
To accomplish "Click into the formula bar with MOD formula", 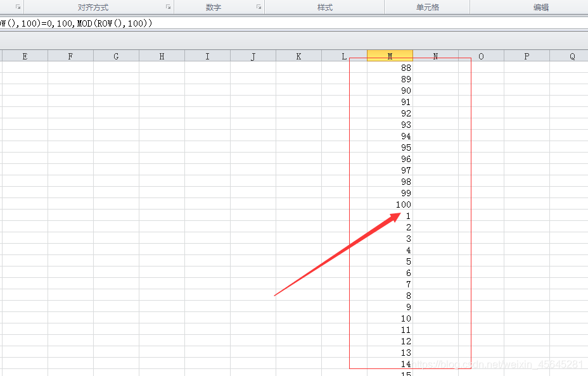I will (294, 23).
